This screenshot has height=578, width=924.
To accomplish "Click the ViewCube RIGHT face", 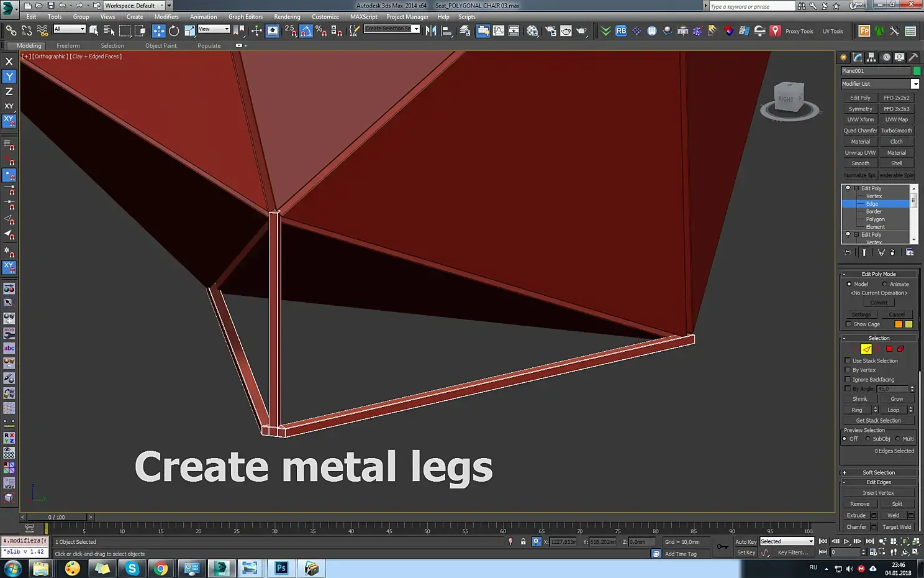I will click(x=786, y=99).
